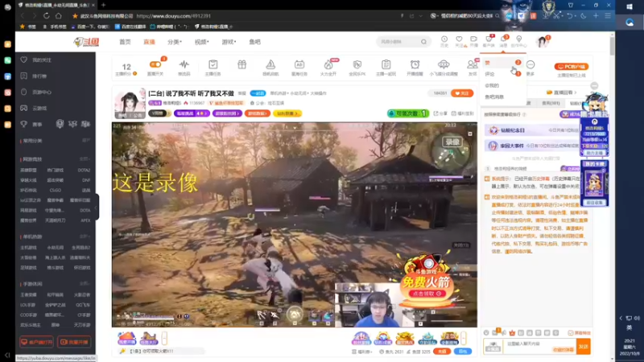The image size is (644, 362).
Task: Click the PC客户端 button
Action: 572,67
